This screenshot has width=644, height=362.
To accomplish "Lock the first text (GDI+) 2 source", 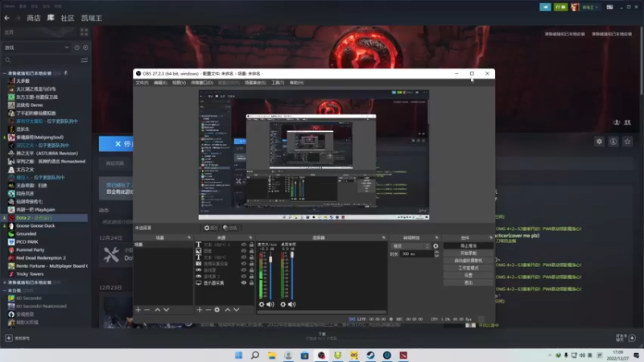I will point(251,245).
